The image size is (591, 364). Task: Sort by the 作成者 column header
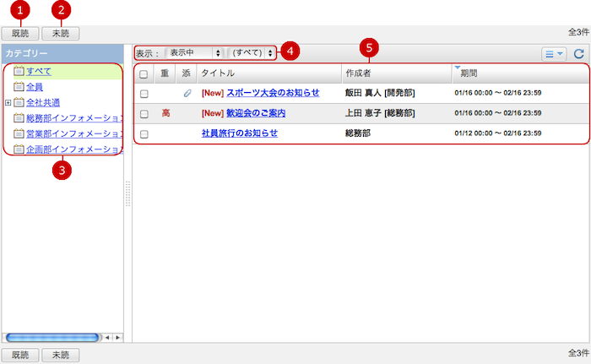[x=397, y=73]
